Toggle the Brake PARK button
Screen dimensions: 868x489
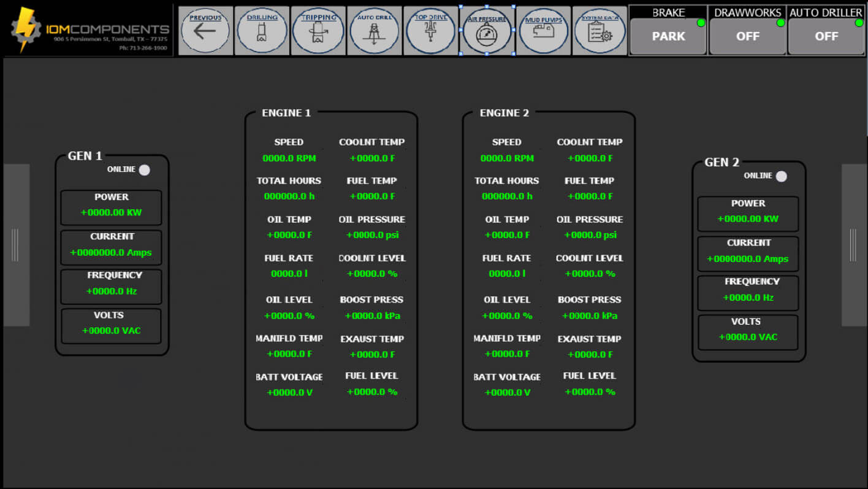pos(668,36)
